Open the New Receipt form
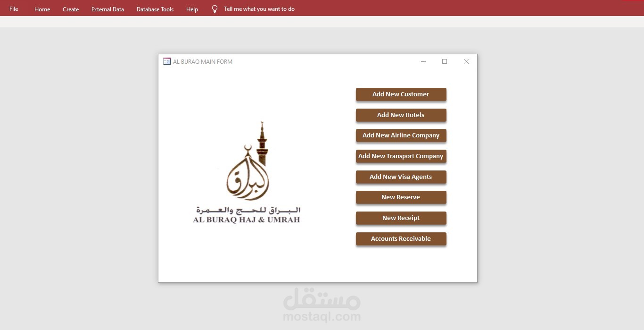This screenshot has height=330, width=644. (x=401, y=218)
